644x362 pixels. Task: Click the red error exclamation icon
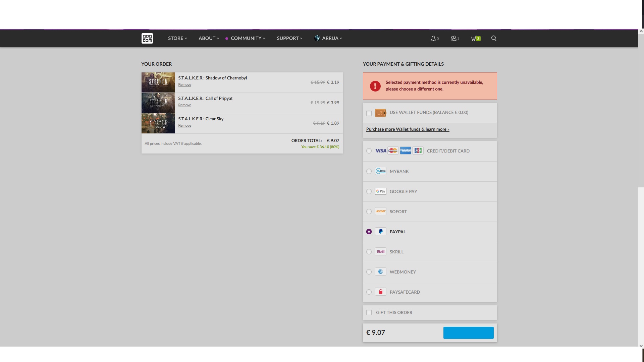[x=375, y=86]
